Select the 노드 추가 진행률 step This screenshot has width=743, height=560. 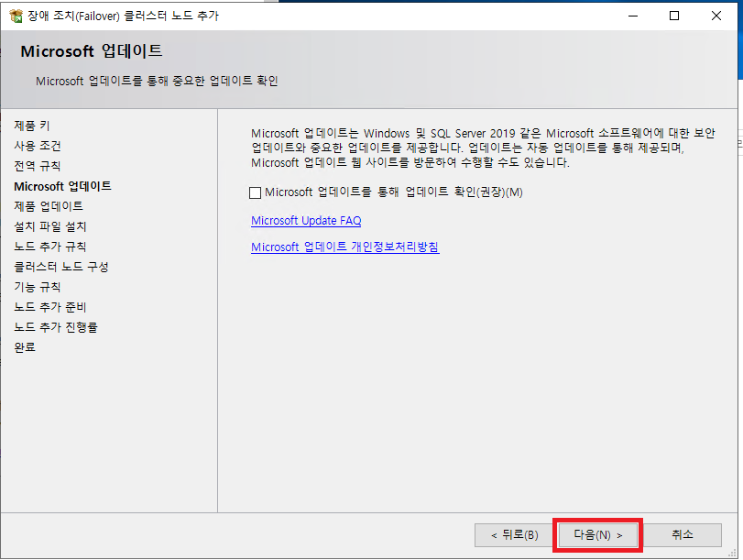(x=56, y=327)
